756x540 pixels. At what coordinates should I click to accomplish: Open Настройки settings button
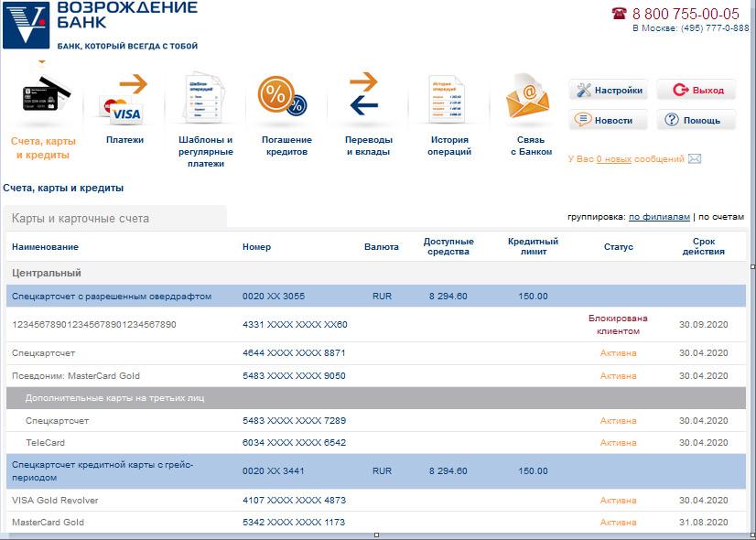click(609, 91)
